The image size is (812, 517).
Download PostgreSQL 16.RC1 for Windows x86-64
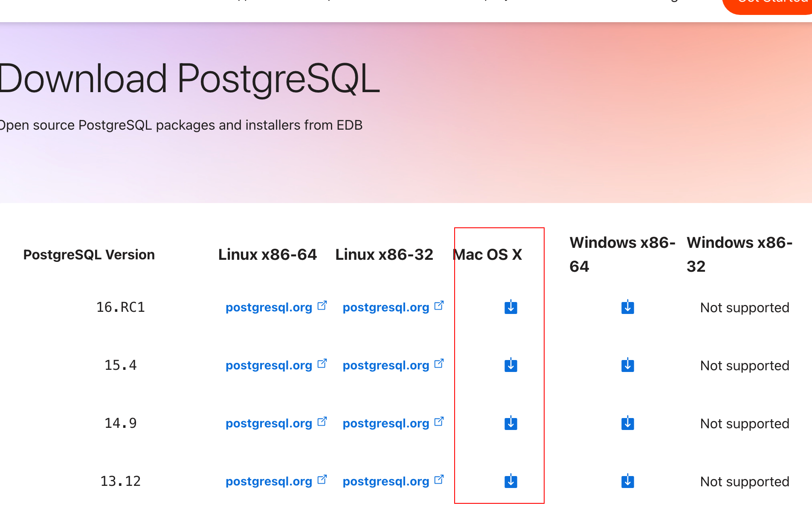pos(627,307)
